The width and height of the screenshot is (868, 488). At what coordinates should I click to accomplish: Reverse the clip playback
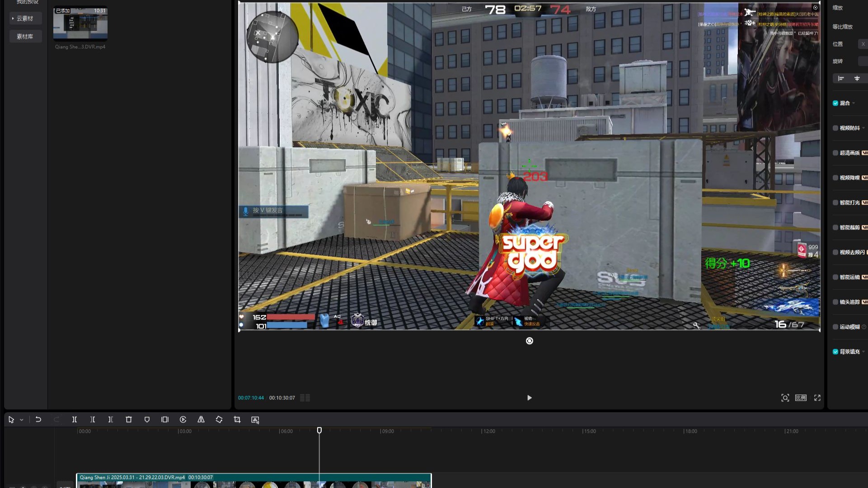[x=183, y=420]
